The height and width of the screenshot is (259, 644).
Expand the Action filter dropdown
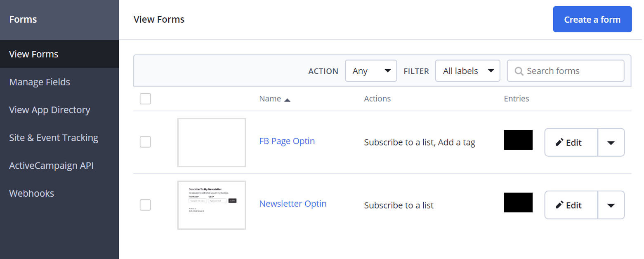pos(370,71)
